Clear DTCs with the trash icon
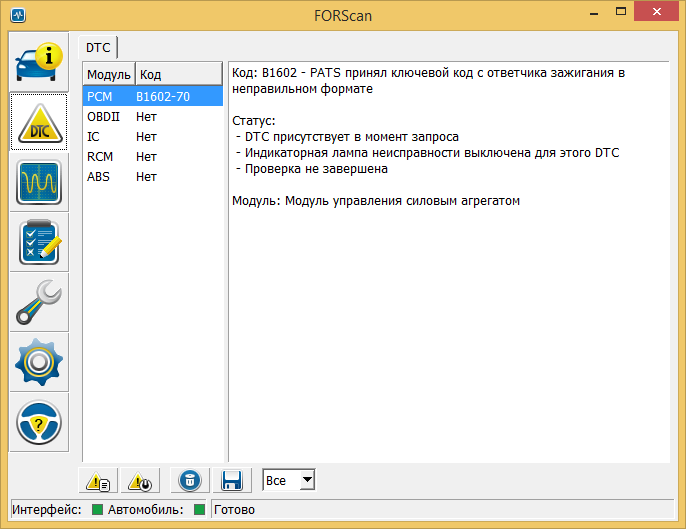 click(190, 480)
